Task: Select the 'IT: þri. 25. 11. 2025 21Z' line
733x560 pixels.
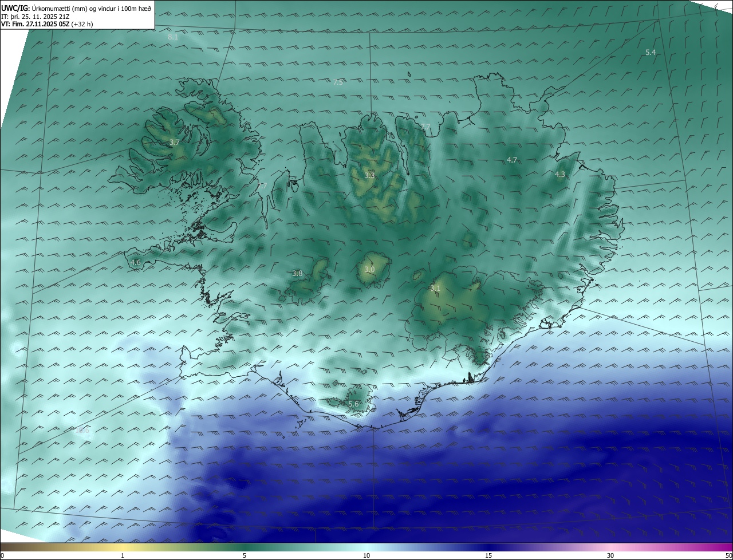Action: click(x=36, y=17)
